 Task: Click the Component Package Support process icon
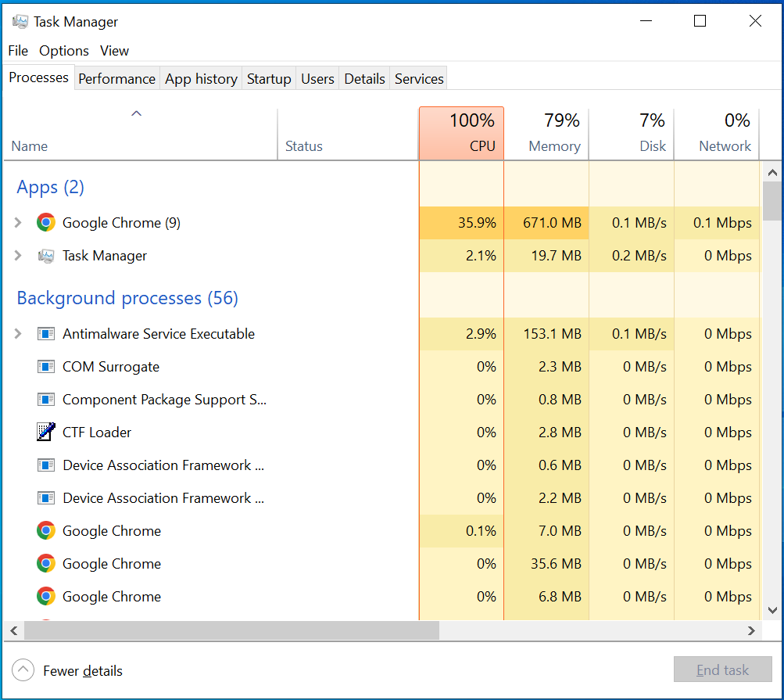point(46,400)
